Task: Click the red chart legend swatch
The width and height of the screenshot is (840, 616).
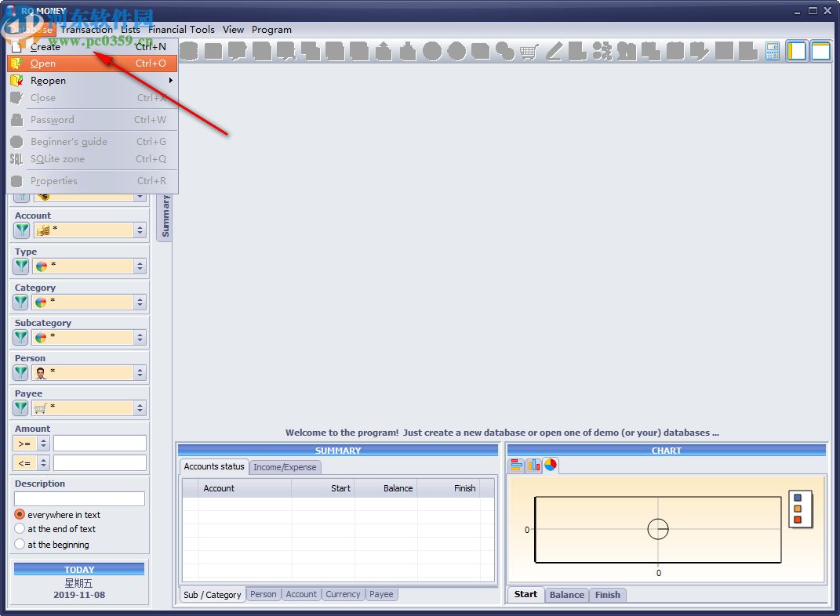Action: pyautogui.click(x=798, y=520)
